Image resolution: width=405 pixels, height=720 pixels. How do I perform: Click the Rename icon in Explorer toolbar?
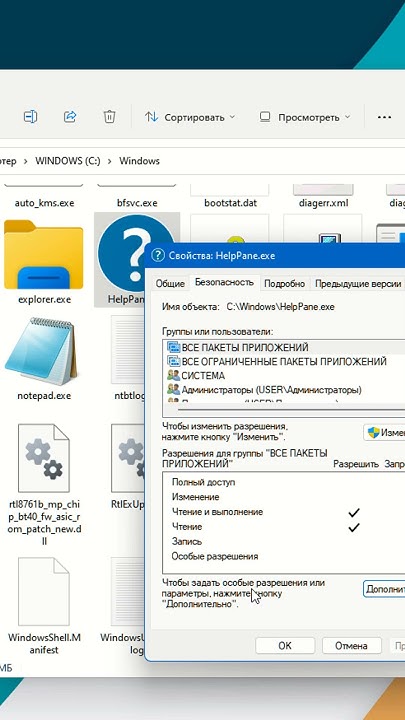point(30,117)
